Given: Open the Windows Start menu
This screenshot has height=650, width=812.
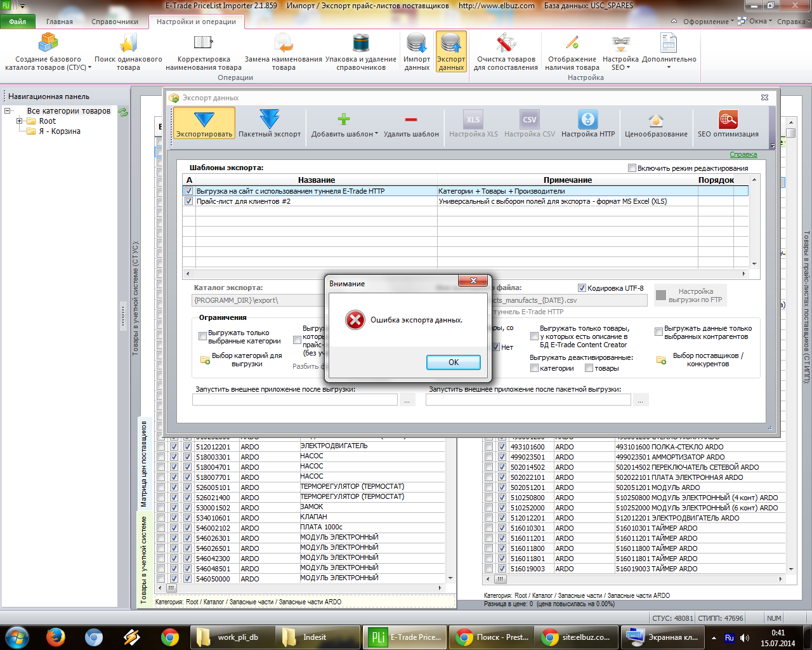Looking at the screenshot, I should click(16, 637).
